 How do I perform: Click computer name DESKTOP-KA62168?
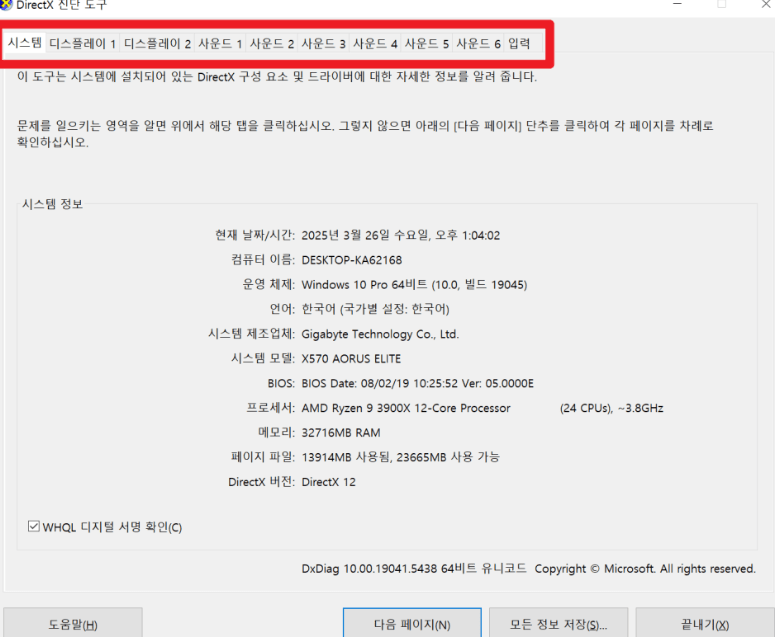point(352,260)
